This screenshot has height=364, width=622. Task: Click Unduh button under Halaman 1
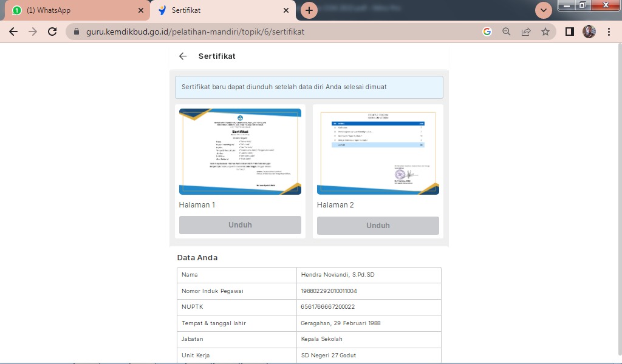[240, 225]
